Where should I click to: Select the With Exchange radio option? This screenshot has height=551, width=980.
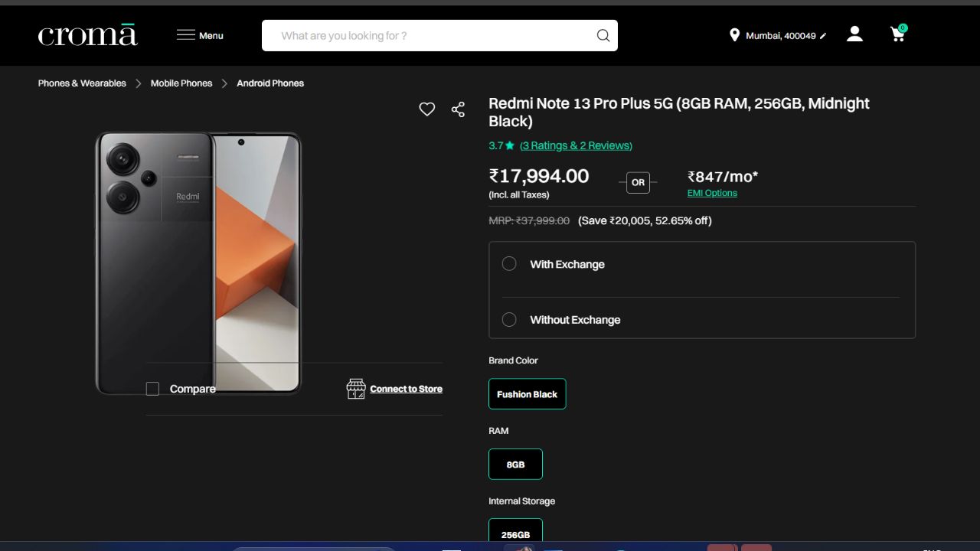tap(509, 264)
